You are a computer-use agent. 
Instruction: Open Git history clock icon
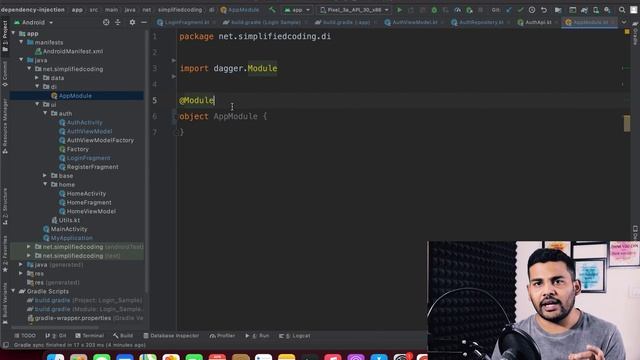532,10
